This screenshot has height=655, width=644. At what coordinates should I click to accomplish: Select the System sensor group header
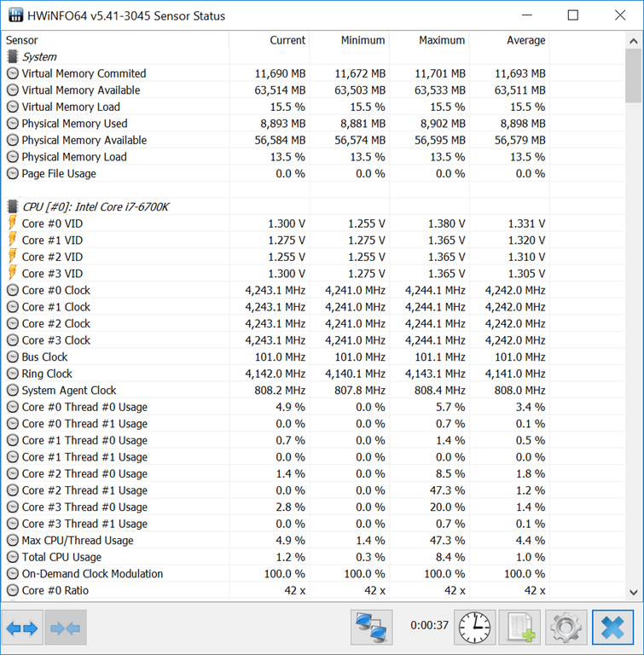[x=39, y=56]
